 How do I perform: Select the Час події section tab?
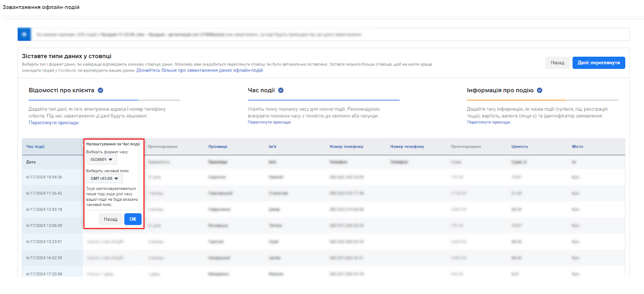pyautogui.click(x=261, y=90)
